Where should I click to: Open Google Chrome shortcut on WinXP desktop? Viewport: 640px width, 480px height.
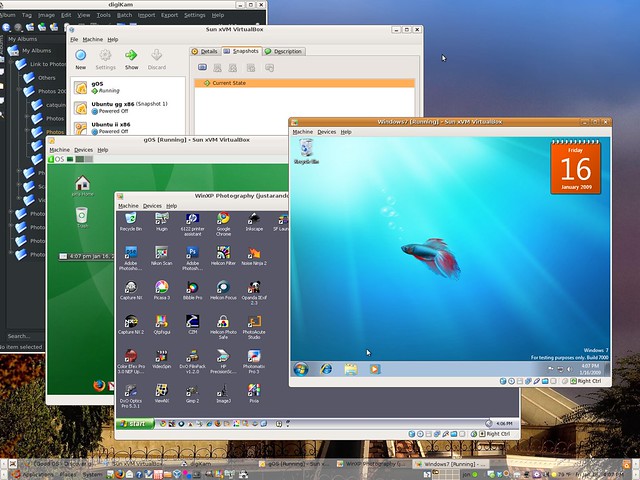click(x=223, y=224)
